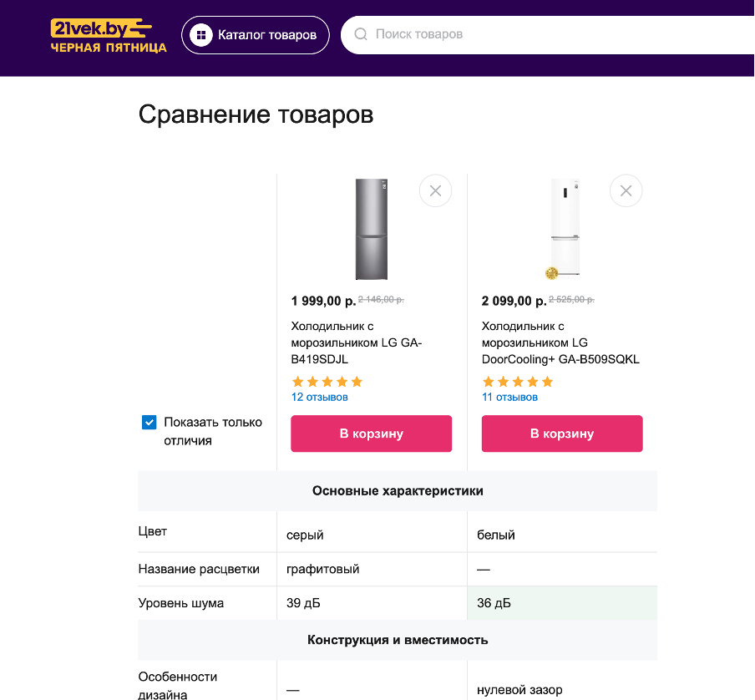Uncheck "Показать только отличия" checkbox

[149, 423]
